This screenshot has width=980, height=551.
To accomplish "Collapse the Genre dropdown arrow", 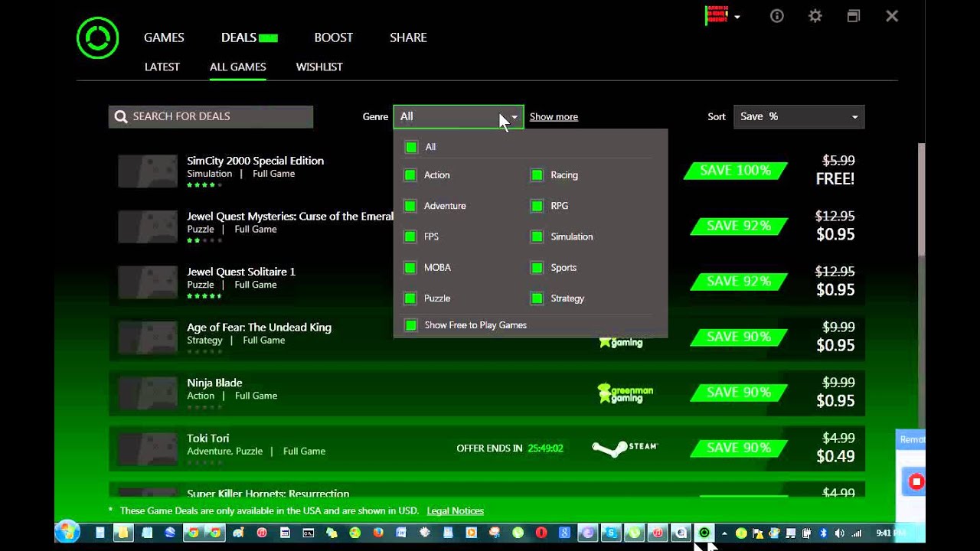I will (514, 117).
